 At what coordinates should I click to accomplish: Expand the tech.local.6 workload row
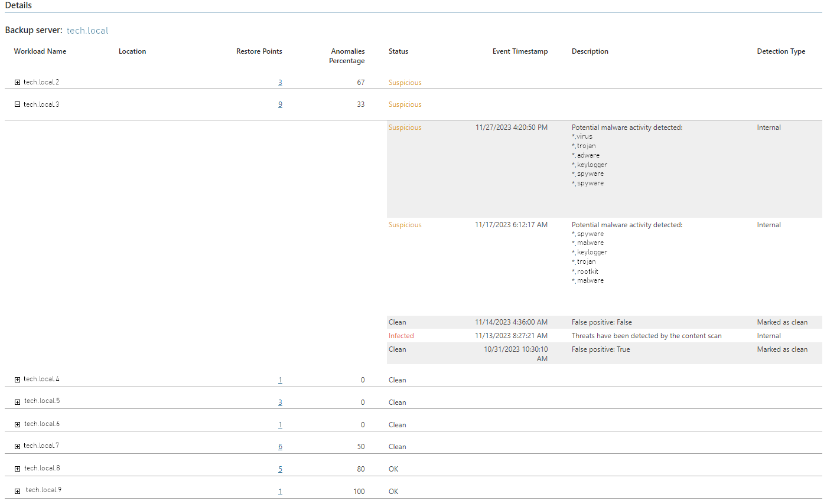click(17, 424)
